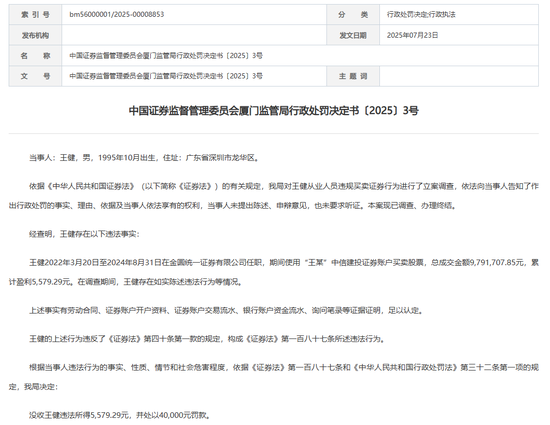Click the 主题词 label cell
Image resolution: width=550 pixels, height=425 pixels.
pos(353,76)
